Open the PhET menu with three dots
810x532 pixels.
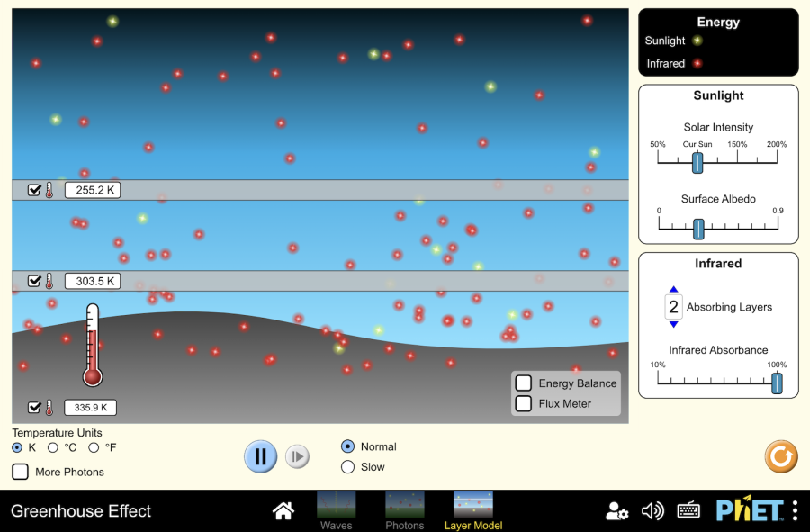tap(795, 511)
